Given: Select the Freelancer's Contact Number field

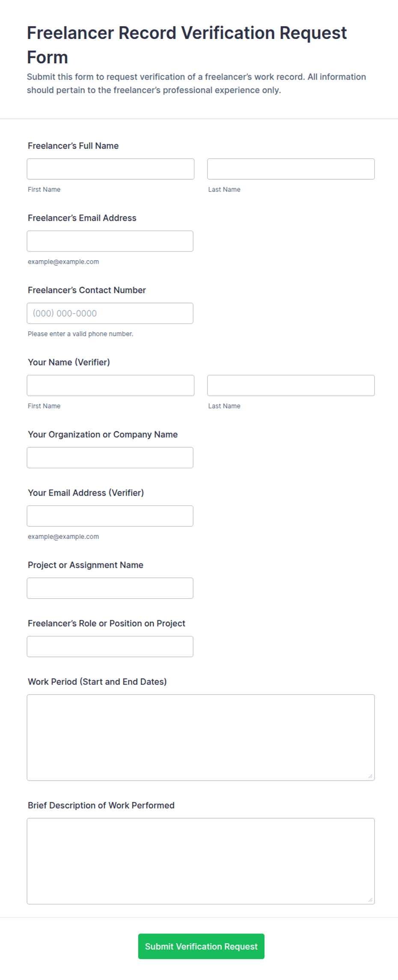Looking at the screenshot, I should coord(110,313).
